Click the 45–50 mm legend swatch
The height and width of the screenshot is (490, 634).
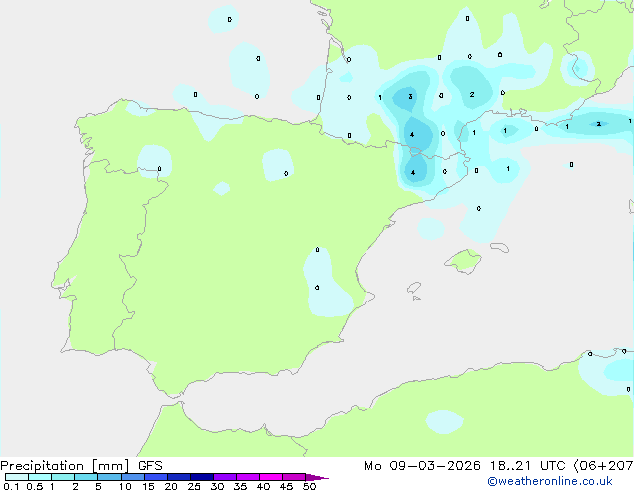coord(293,477)
